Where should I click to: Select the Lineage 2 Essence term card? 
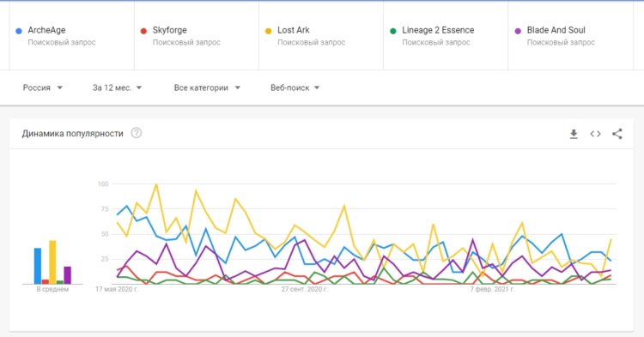point(446,36)
